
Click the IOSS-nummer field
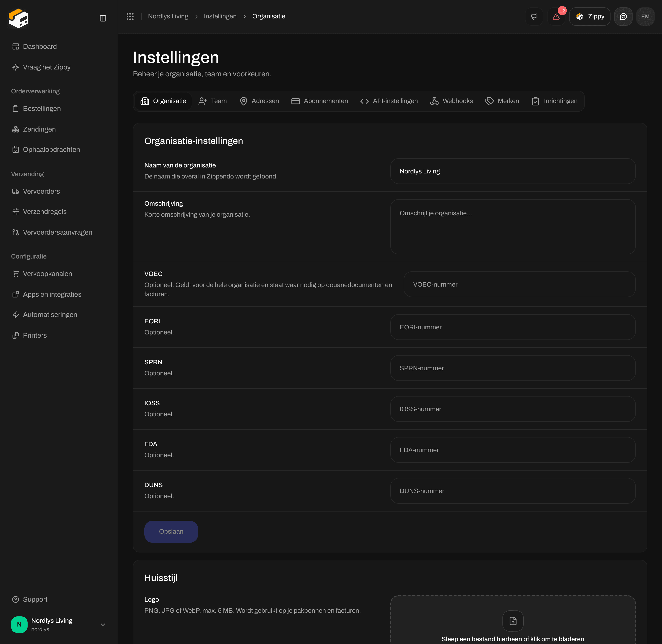tap(513, 409)
